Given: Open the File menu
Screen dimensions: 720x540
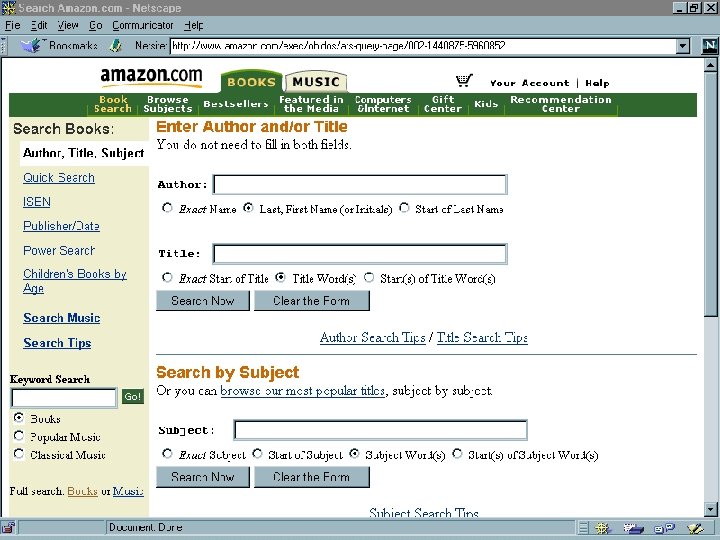Looking at the screenshot, I should [13, 25].
